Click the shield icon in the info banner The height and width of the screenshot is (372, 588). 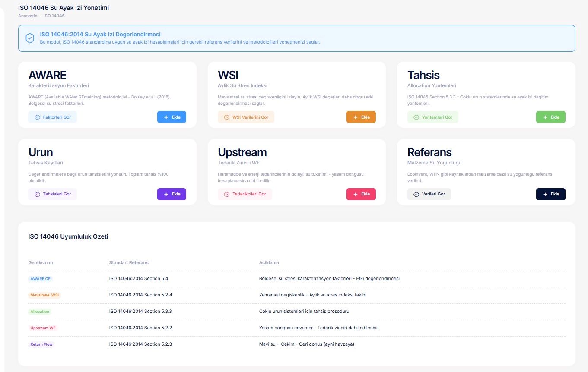[x=29, y=38]
